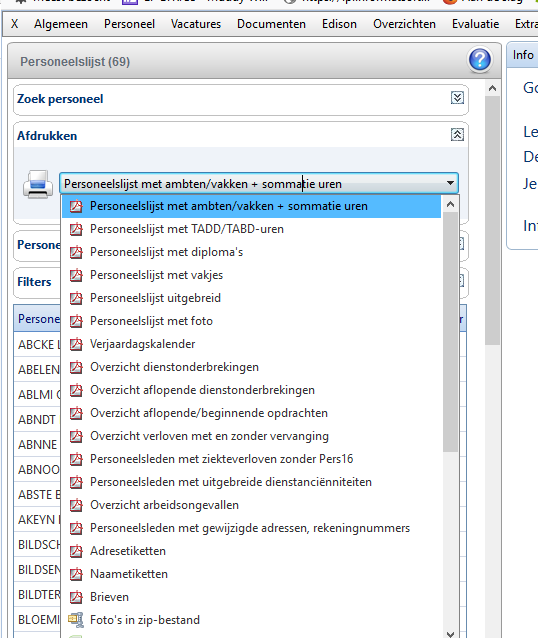
Task: Click PDF icon beside Personeelslijst met foto
Action: 76,321
